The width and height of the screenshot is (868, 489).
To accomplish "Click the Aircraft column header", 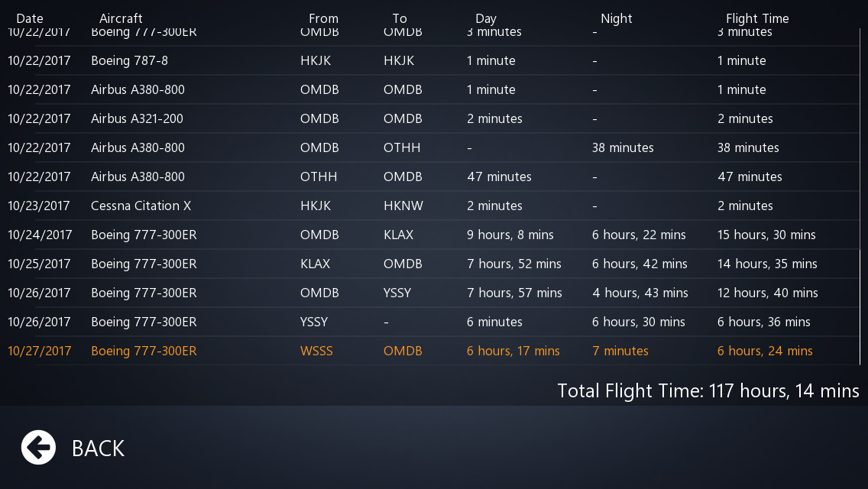I will 121,18.
